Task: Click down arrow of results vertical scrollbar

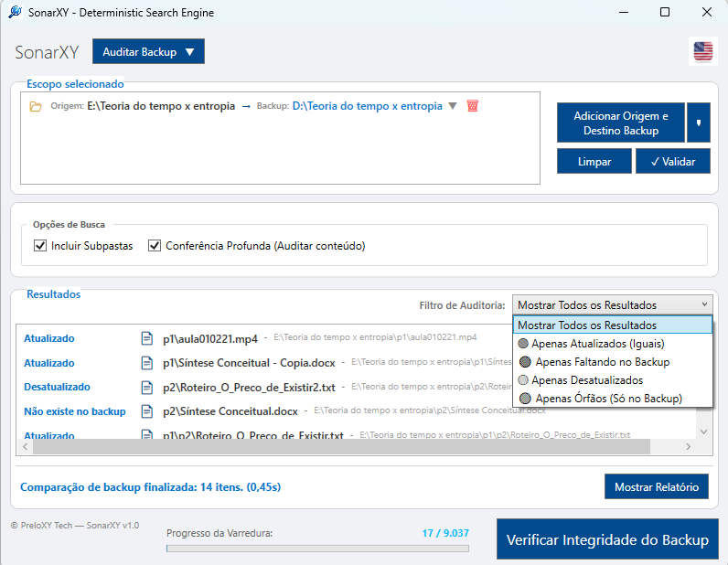Action: click(x=704, y=432)
